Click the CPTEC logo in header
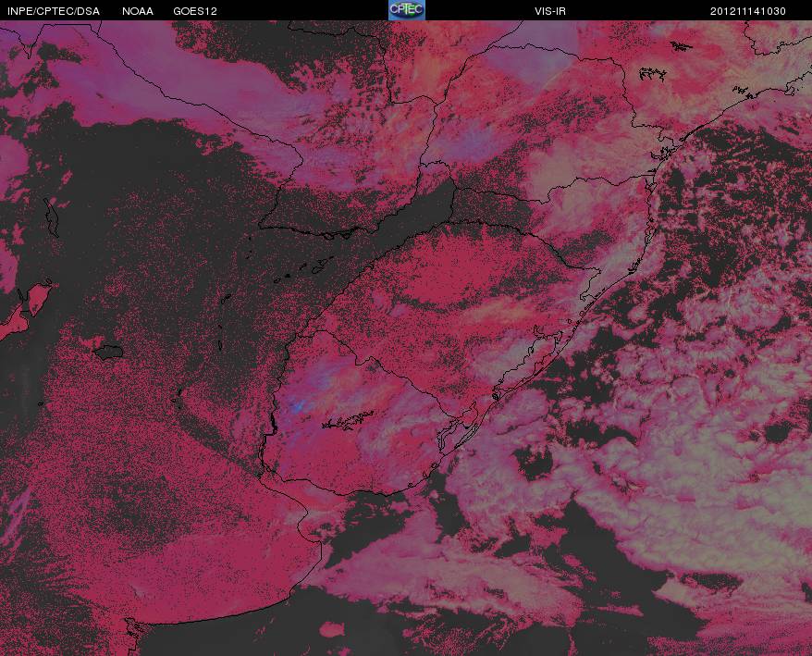The width and height of the screenshot is (812, 656). pos(407,10)
